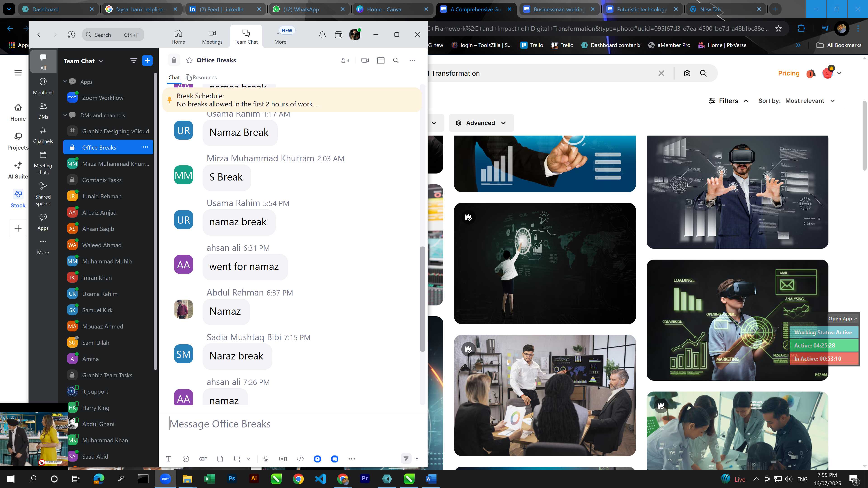Record a video message in composer

(283, 459)
